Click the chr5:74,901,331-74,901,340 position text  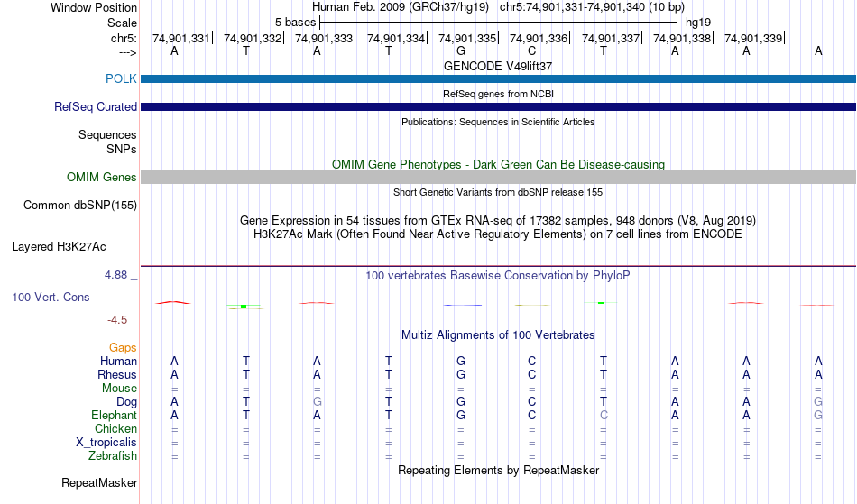(x=592, y=7)
